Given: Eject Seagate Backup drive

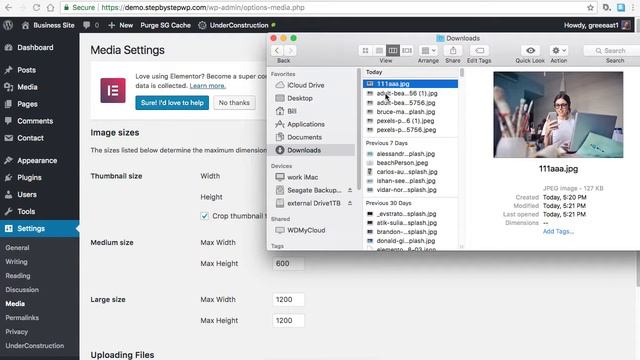Looking at the screenshot, I should click(x=350, y=190).
